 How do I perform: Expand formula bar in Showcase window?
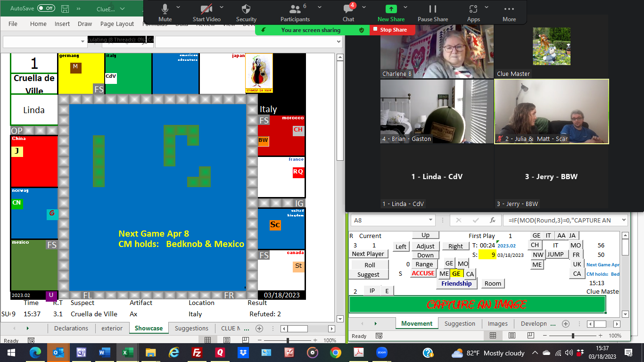338,41
